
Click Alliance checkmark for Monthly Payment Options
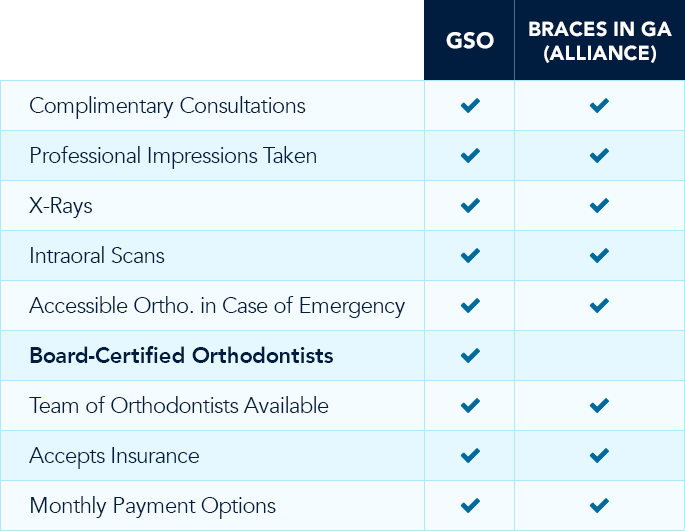click(x=599, y=505)
